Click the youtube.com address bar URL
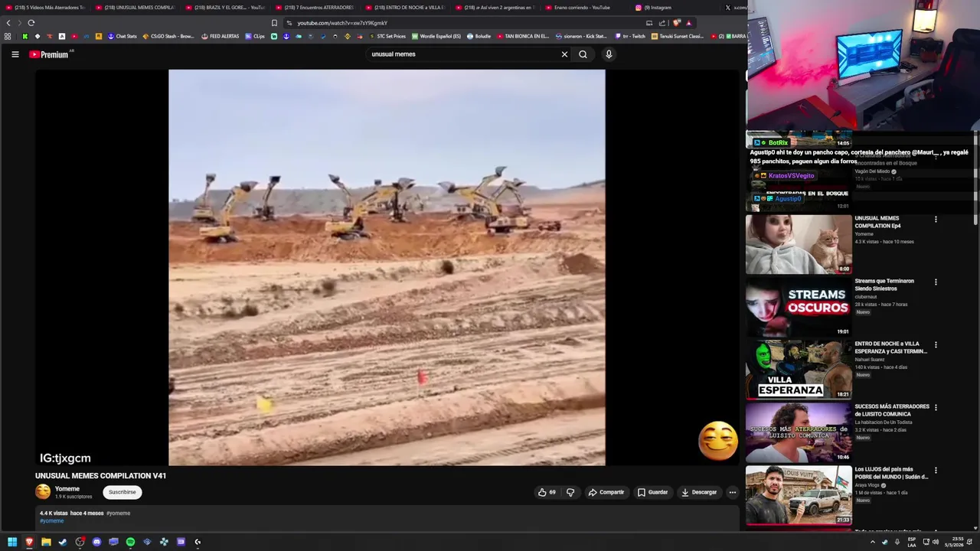980x551 pixels. (x=342, y=23)
